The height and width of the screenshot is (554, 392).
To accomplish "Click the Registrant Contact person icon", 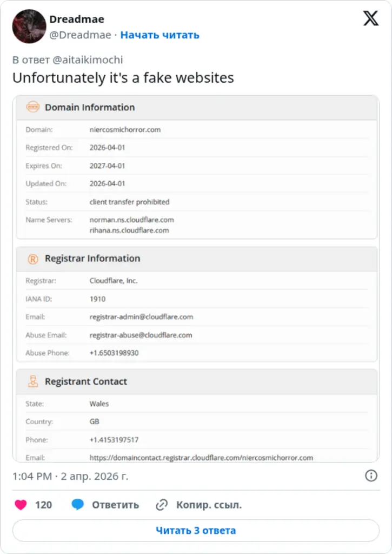I will (x=32, y=381).
